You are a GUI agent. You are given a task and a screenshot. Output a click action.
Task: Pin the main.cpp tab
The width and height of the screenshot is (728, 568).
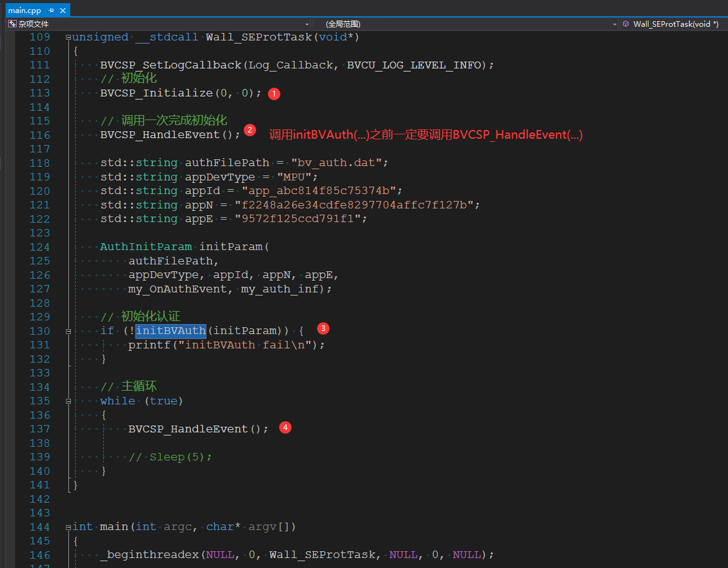pyautogui.click(x=51, y=11)
